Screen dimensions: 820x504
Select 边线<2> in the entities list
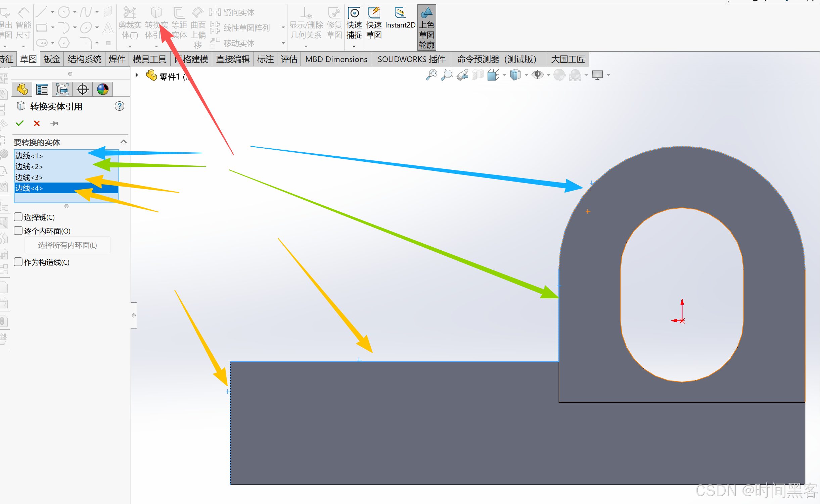pyautogui.click(x=29, y=166)
